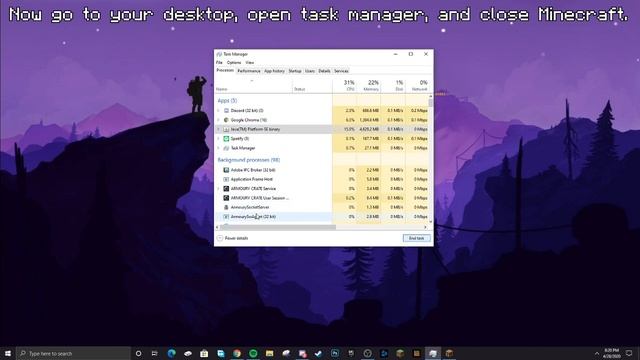Open Task View from the taskbar

pos(154,353)
